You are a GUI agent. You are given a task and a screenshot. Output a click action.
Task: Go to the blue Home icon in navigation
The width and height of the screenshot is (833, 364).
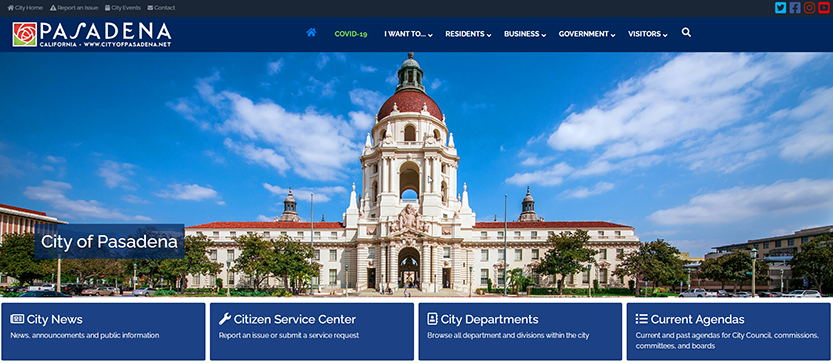(x=311, y=32)
